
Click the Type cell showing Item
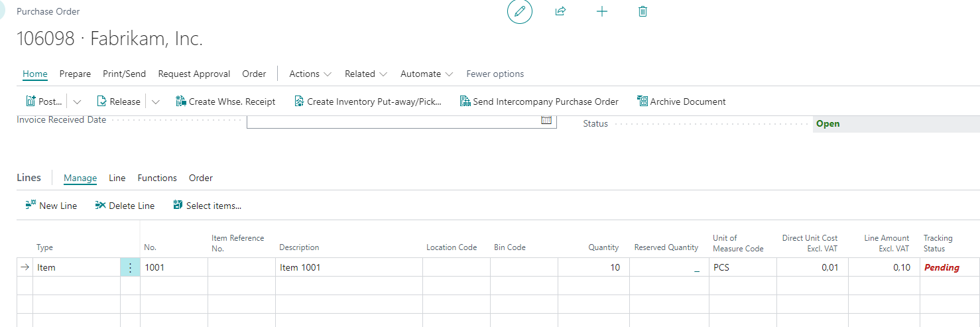77,267
